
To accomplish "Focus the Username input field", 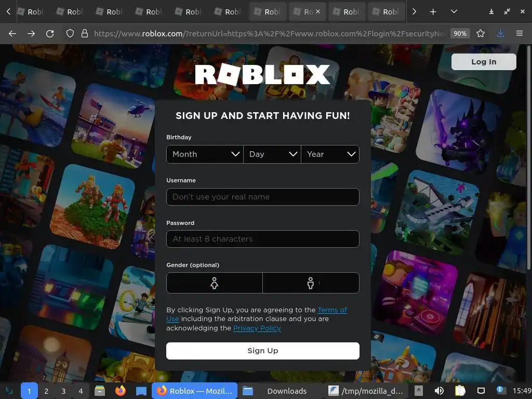I will pos(262,197).
